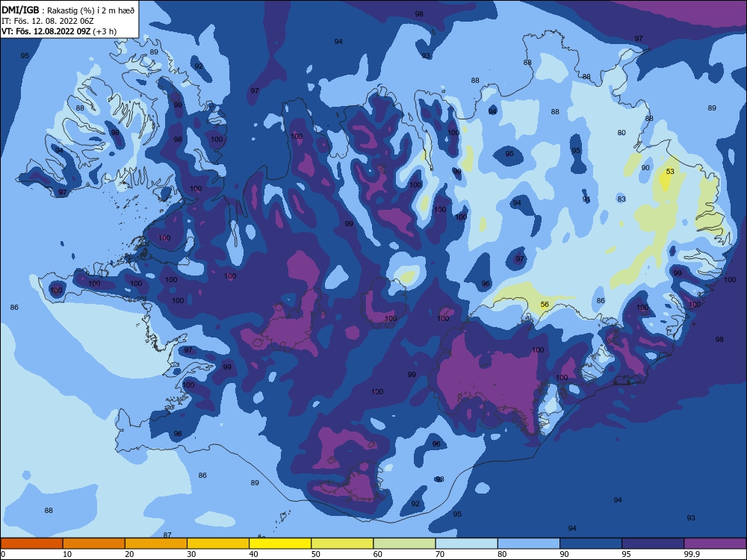Click the bright yellow 40–50 legend swatch
The width and height of the screenshot is (747, 560).
click(280, 544)
